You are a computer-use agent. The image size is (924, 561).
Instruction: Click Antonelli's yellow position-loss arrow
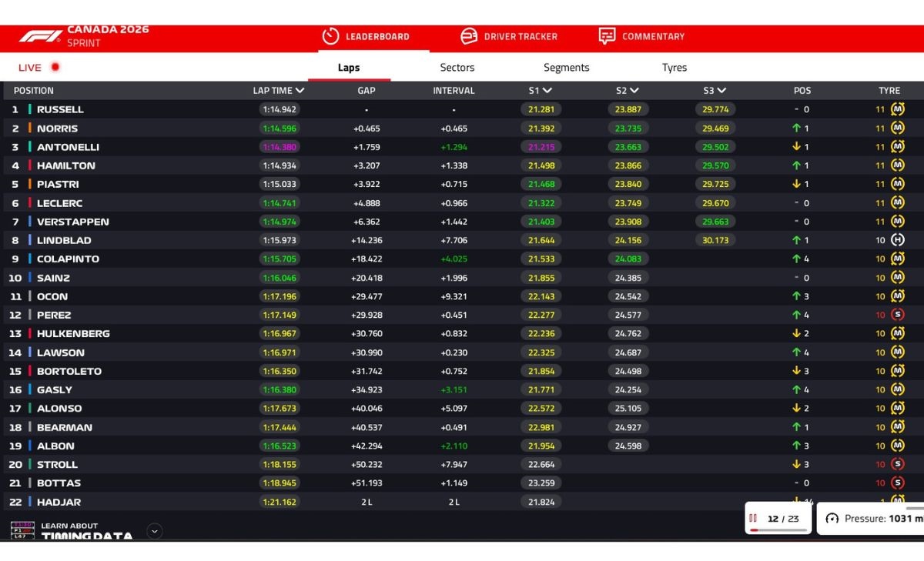click(796, 147)
